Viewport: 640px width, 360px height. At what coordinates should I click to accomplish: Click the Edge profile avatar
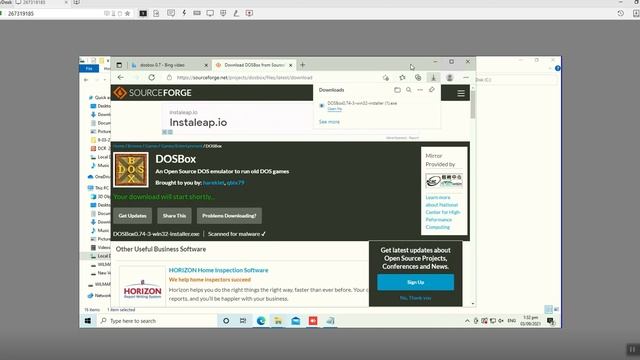[x=449, y=77]
